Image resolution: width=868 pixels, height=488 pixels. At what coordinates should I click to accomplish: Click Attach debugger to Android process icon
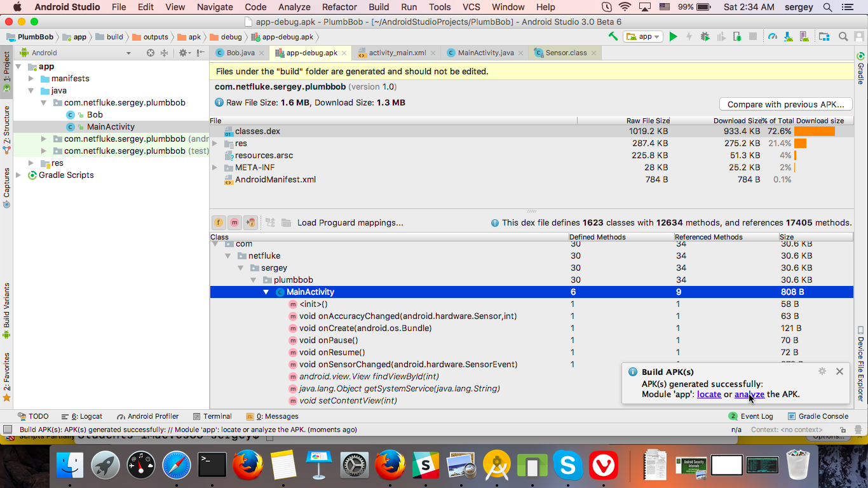pyautogui.click(x=737, y=37)
